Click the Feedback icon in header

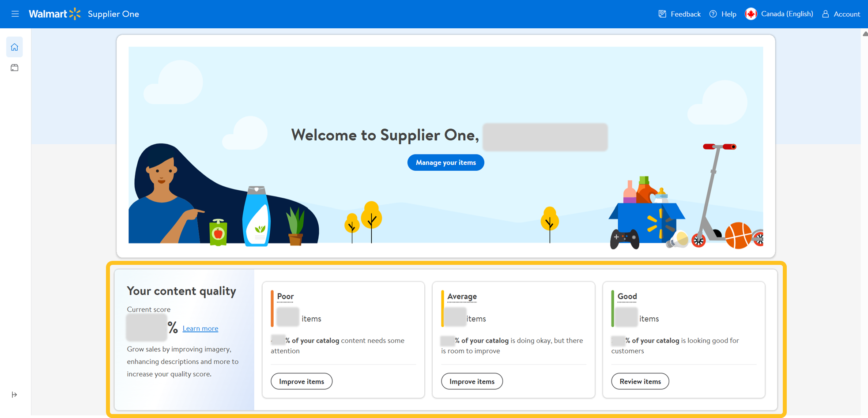click(662, 14)
